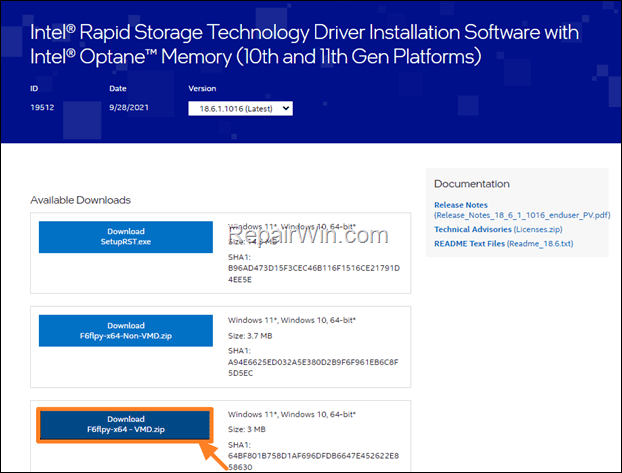Download F6flpy-x64-Non-VMD.zip
The image size is (622, 473).
(x=126, y=331)
